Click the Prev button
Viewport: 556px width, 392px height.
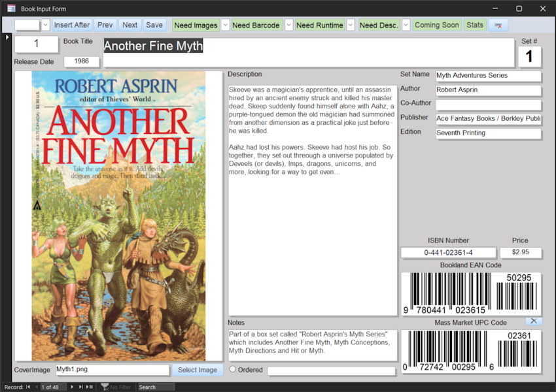pyautogui.click(x=105, y=25)
